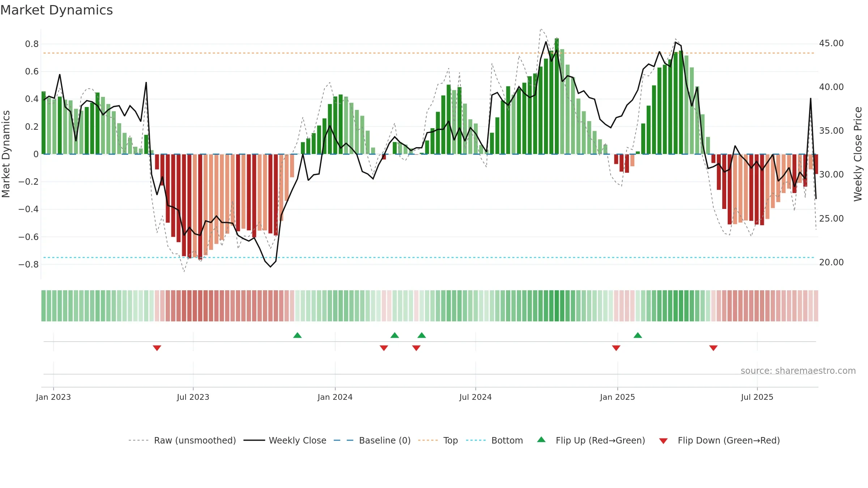Click the Jan 2024 axis label
Viewport: 868px width, 488px height.
click(x=335, y=397)
